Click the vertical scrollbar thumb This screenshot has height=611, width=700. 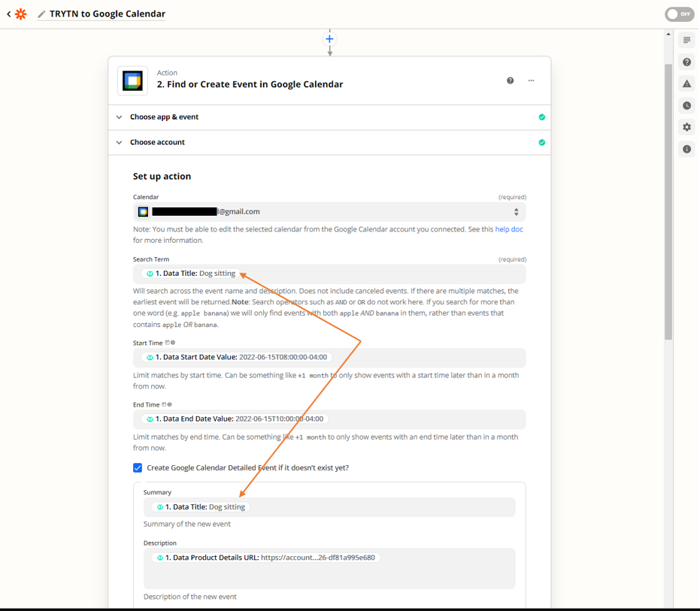tap(668, 201)
